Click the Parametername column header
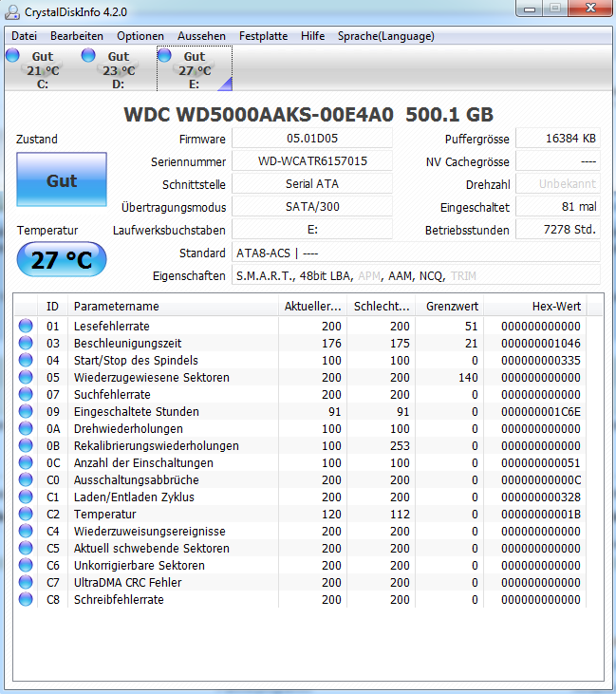The width and height of the screenshot is (616, 694). [x=173, y=307]
